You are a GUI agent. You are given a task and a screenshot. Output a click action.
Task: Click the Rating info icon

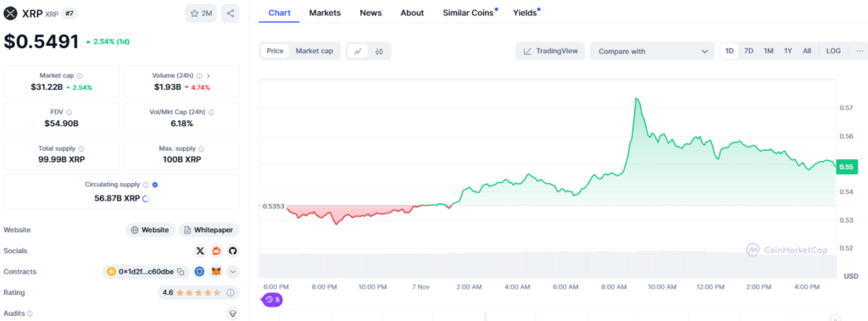[231, 292]
